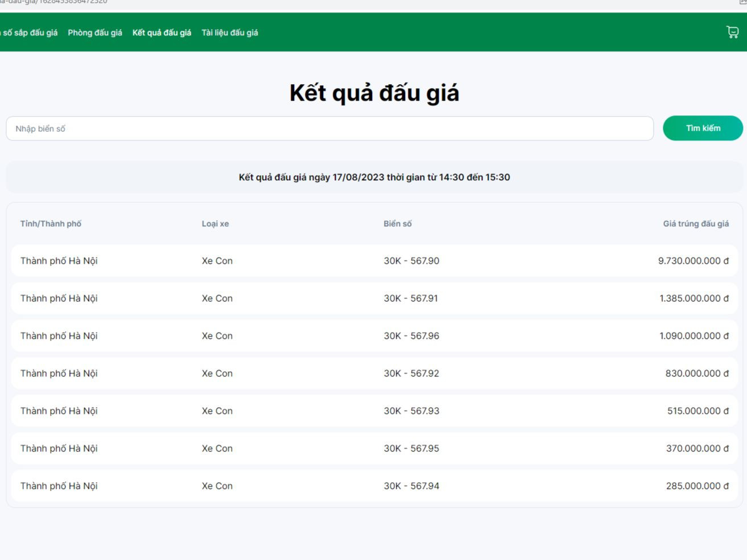Click the 'Giá trúng đấu giá' column header
This screenshot has width=747, height=560.
[x=695, y=224]
